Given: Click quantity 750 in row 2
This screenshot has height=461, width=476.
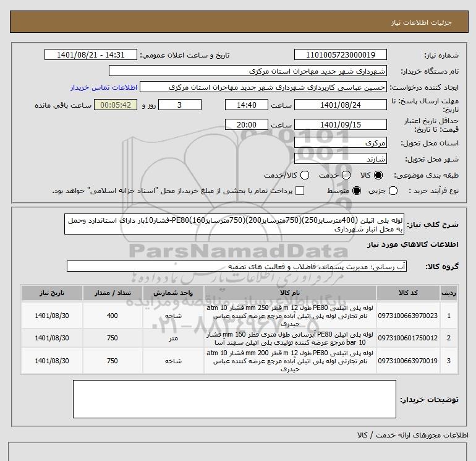Looking at the screenshot, I should tap(113, 338).
